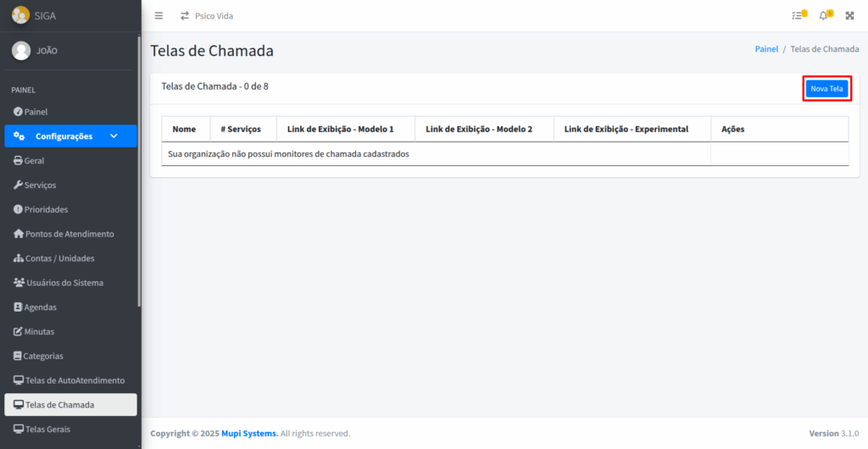Click the Serviços wrench icon

click(x=18, y=185)
